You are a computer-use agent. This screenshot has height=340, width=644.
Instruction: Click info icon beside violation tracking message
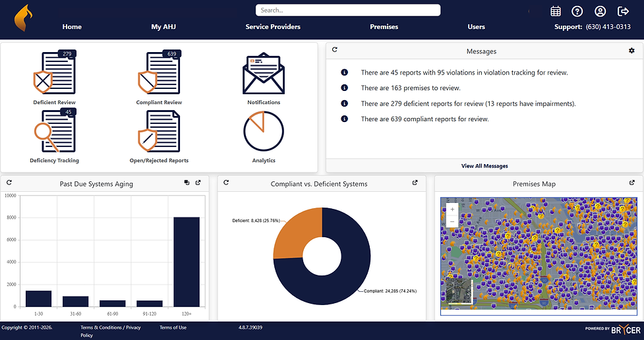coord(345,72)
